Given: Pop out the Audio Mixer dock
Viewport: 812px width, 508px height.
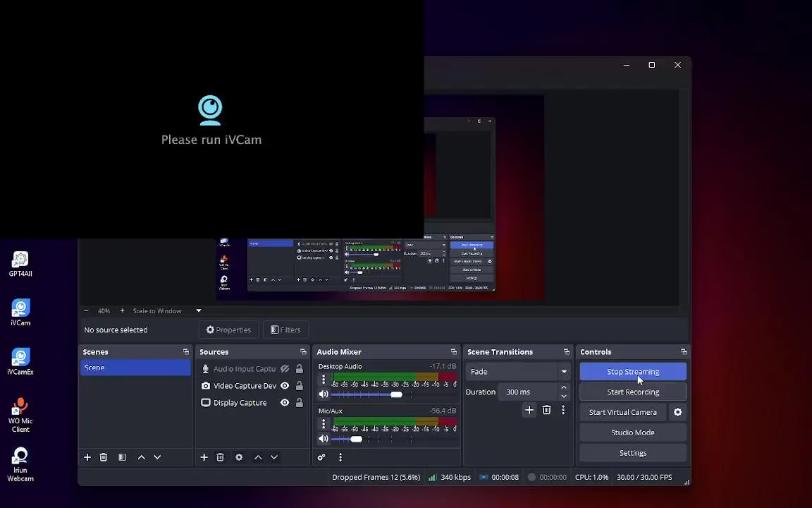Looking at the screenshot, I should (x=454, y=351).
